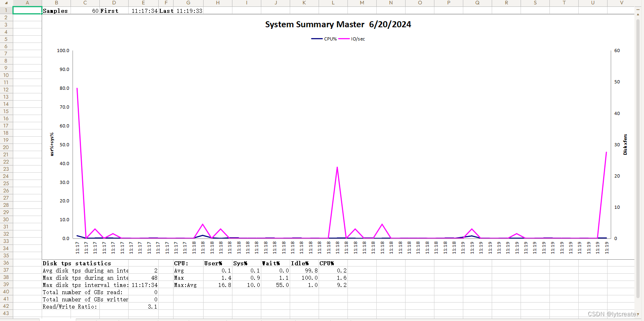This screenshot has width=644, height=321.
Task: Click the select-all corner of the sheet
Action: coord(6,3)
